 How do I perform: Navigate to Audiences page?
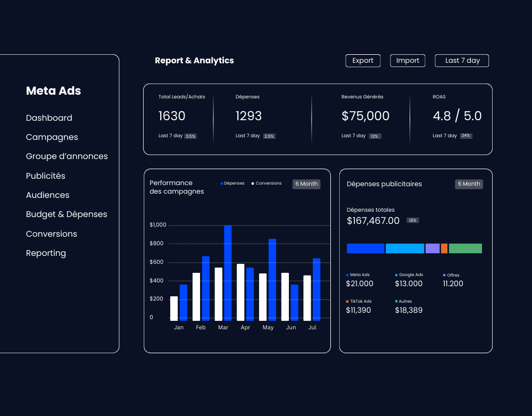48,195
